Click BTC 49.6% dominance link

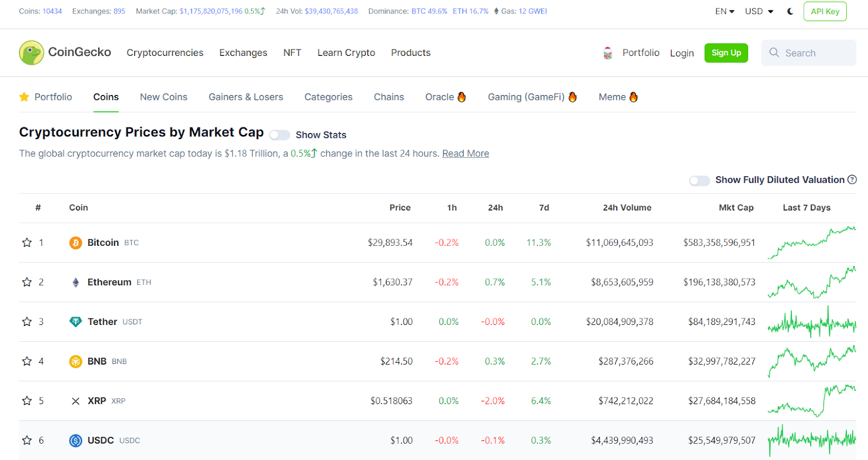point(429,11)
